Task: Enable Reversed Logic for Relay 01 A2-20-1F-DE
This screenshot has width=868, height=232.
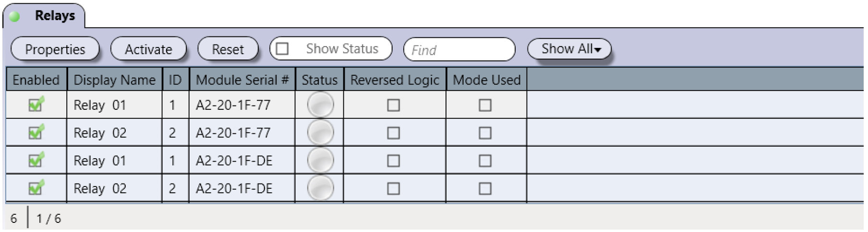Action: coord(394,161)
